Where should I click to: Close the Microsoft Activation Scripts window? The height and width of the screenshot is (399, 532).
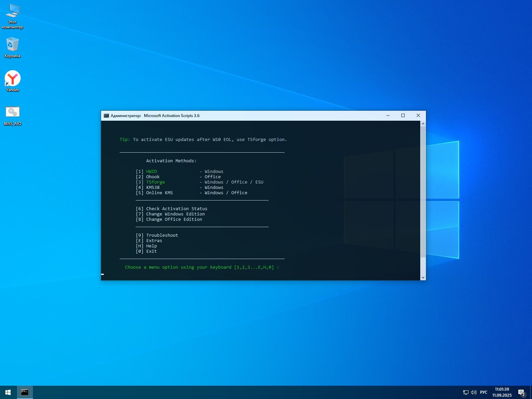point(418,116)
